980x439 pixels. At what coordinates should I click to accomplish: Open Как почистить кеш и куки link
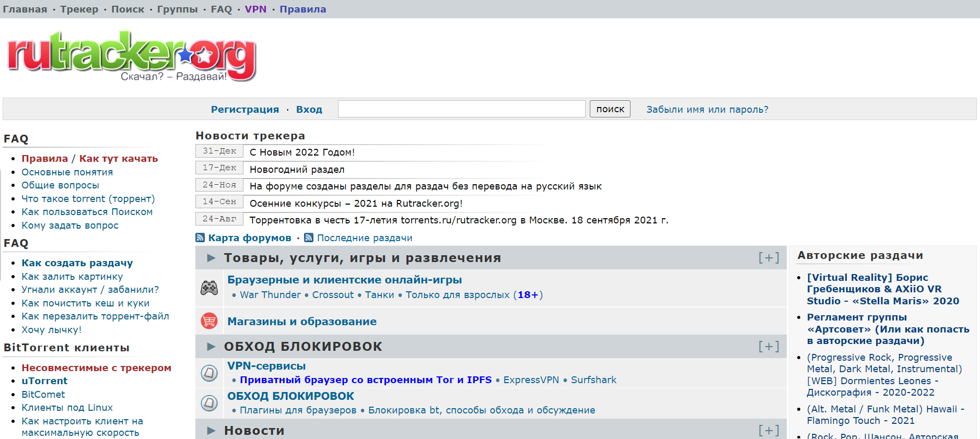(x=86, y=303)
